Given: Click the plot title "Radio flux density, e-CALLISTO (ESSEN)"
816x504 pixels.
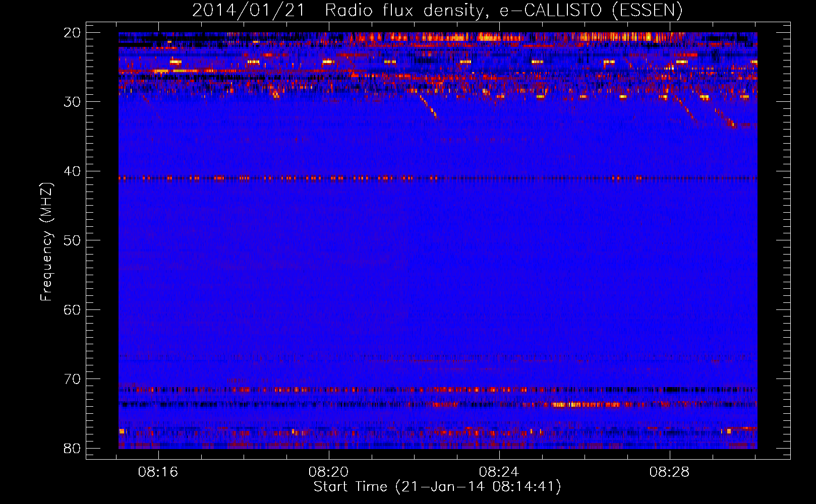Looking at the screenshot, I should click(x=504, y=10).
